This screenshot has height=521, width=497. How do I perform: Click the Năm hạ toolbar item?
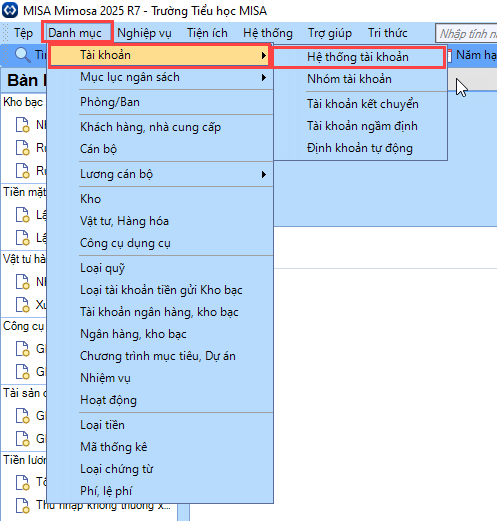(x=473, y=55)
